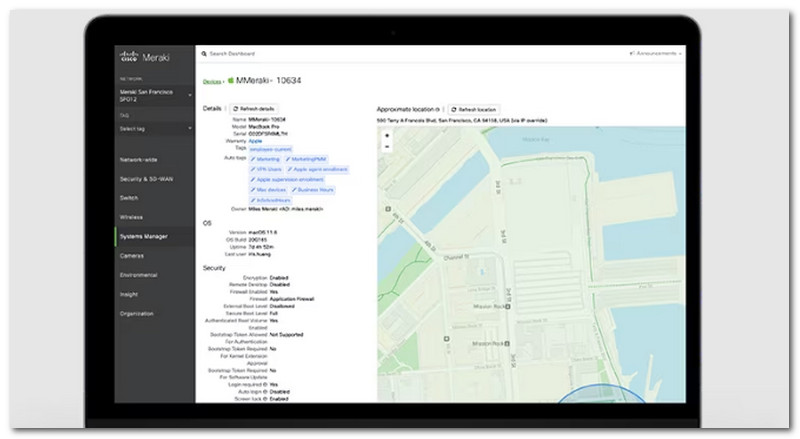Image resolution: width=800 pixels, height=439 pixels.
Task: Click the employee-current tag
Action: pyautogui.click(x=270, y=150)
